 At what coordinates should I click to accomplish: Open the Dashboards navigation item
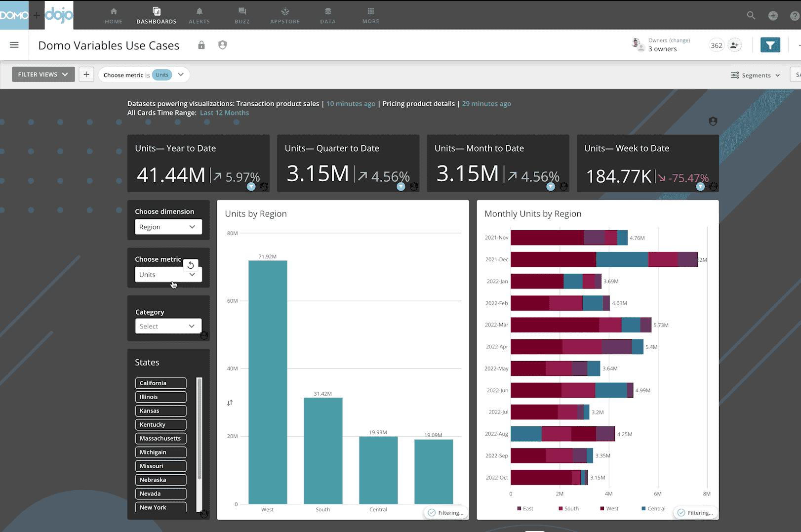[x=156, y=15]
